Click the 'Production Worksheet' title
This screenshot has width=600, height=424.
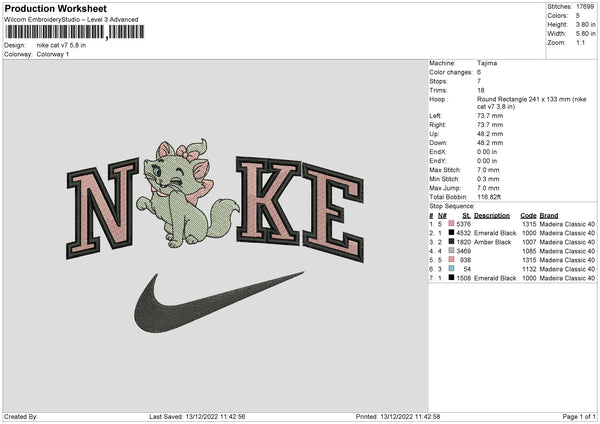pyautogui.click(x=56, y=8)
